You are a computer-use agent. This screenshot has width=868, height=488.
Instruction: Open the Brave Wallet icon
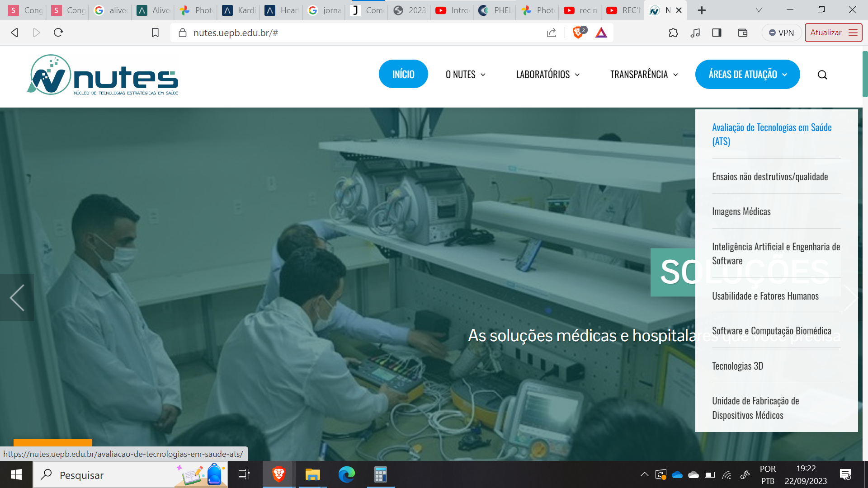coord(743,33)
